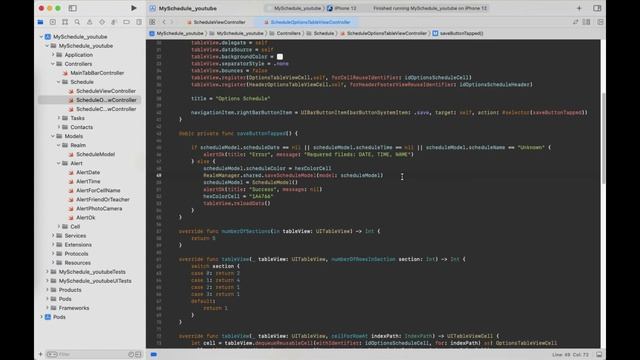Toggle source-controlled files filter
Viewport: 640px width, 360px height.
tap(138, 354)
